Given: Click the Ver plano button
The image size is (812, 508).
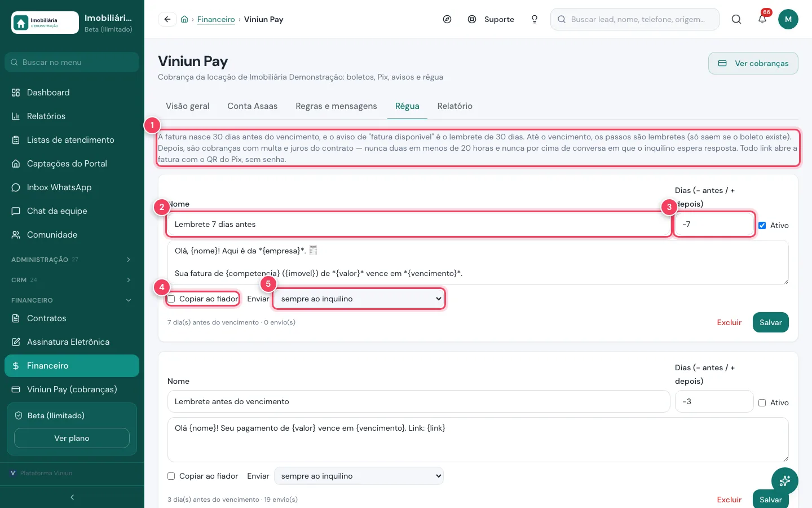Looking at the screenshot, I should [72, 438].
